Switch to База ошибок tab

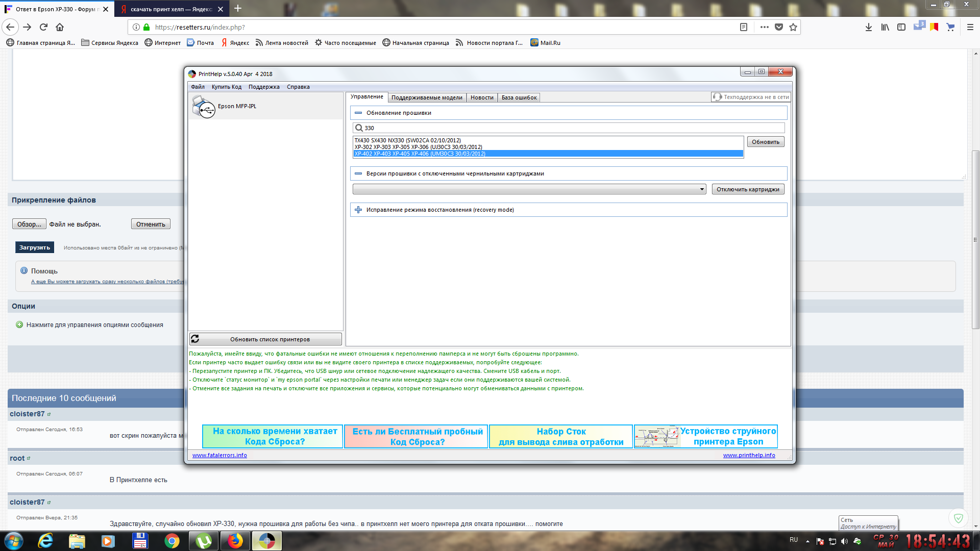[519, 97]
